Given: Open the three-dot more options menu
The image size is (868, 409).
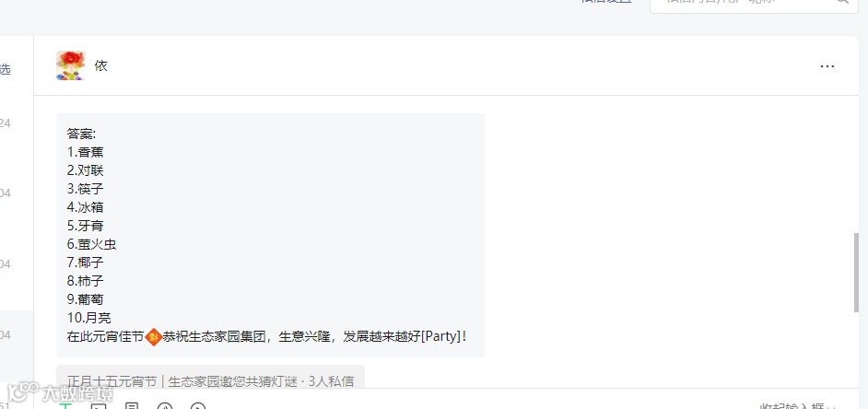Looking at the screenshot, I should (827, 66).
